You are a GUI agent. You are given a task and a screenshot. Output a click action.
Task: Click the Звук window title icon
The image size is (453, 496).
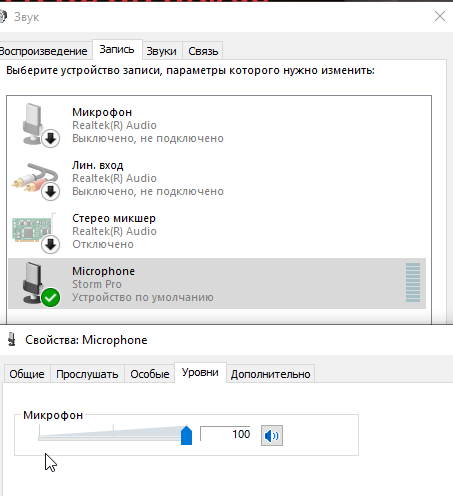3,16
